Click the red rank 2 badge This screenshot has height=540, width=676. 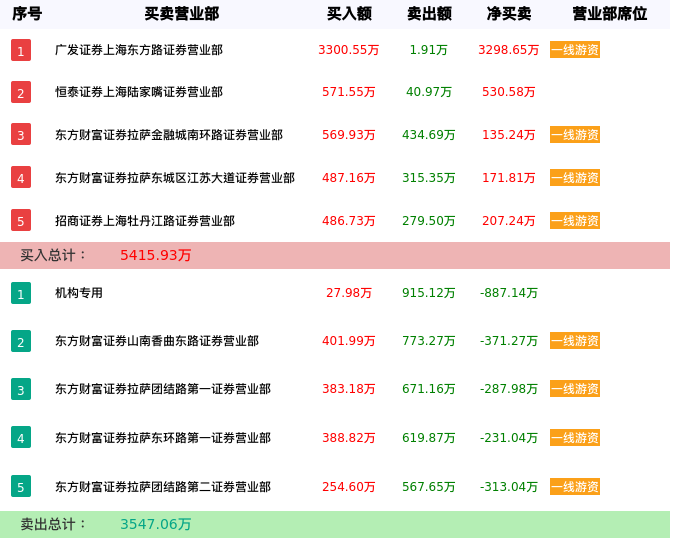click(x=21, y=92)
